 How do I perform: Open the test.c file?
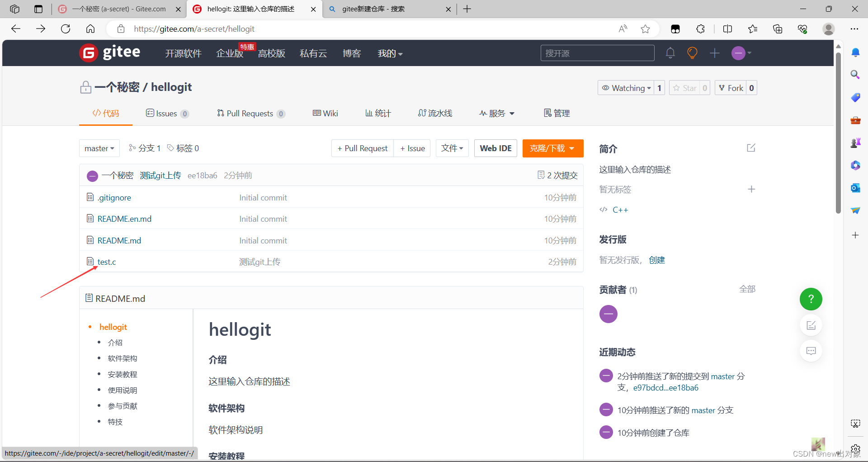(107, 262)
